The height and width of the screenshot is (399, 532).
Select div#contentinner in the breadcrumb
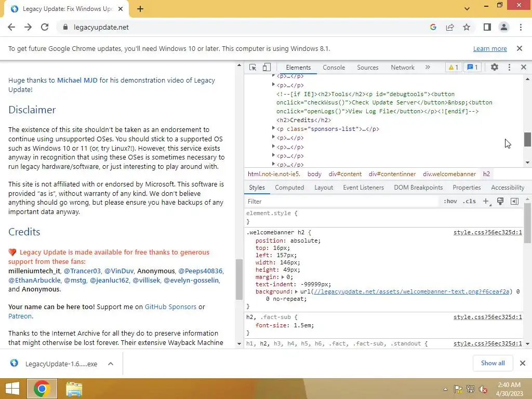pos(392,174)
